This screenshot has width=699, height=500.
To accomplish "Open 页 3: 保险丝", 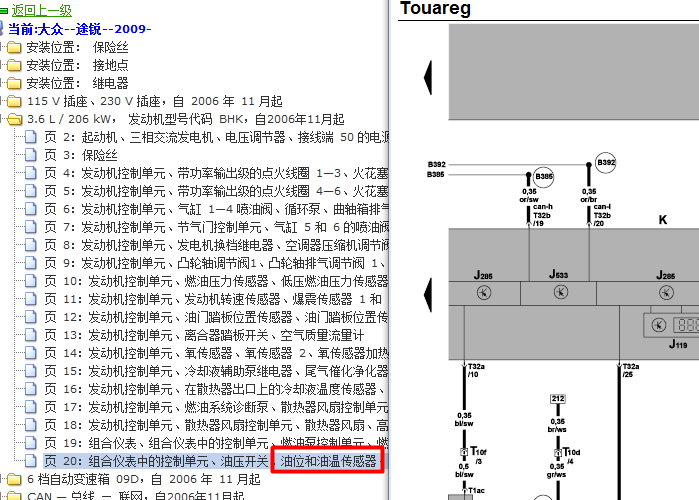I will 81,155.
